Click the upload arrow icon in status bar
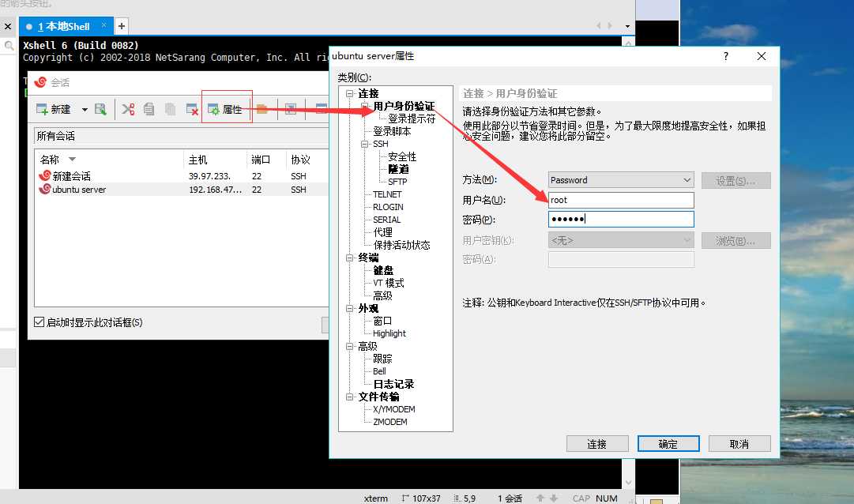This screenshot has width=854, height=504. tap(540, 498)
